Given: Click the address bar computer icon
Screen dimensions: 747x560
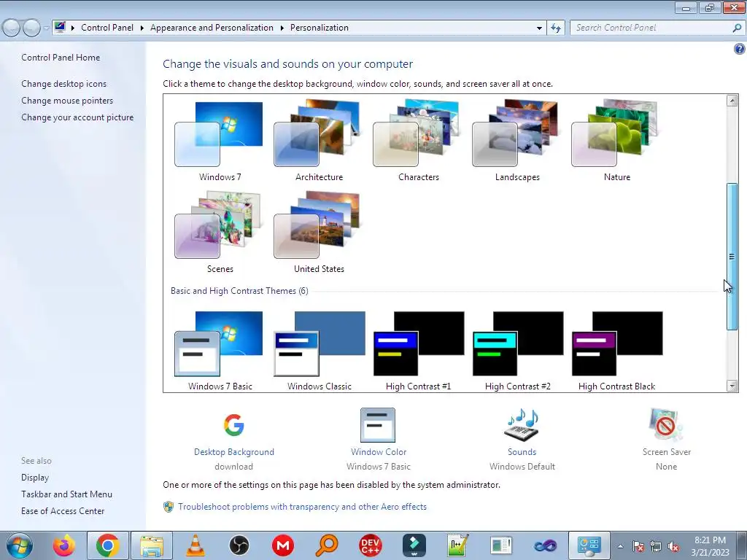Looking at the screenshot, I should [x=60, y=27].
